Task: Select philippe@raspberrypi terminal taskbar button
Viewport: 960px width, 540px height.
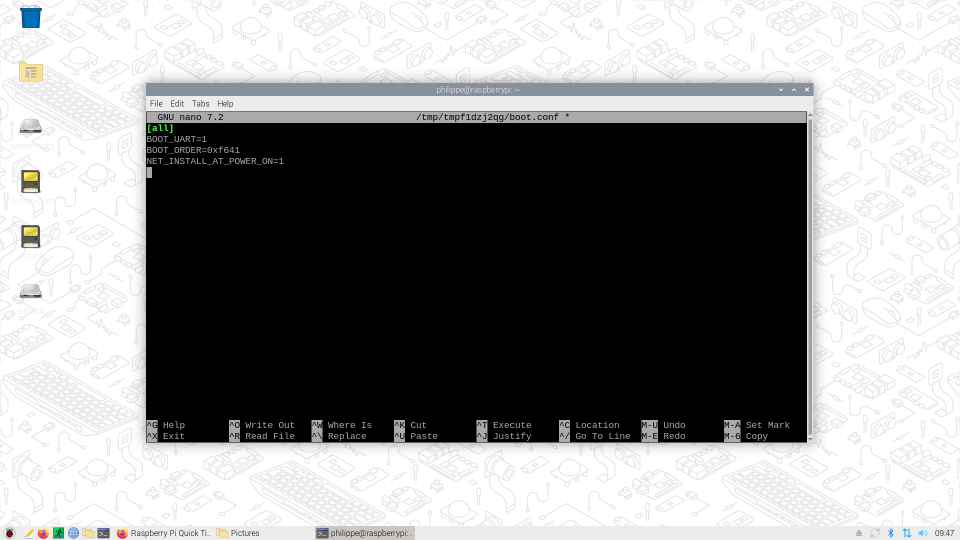Action: pyautogui.click(x=365, y=533)
